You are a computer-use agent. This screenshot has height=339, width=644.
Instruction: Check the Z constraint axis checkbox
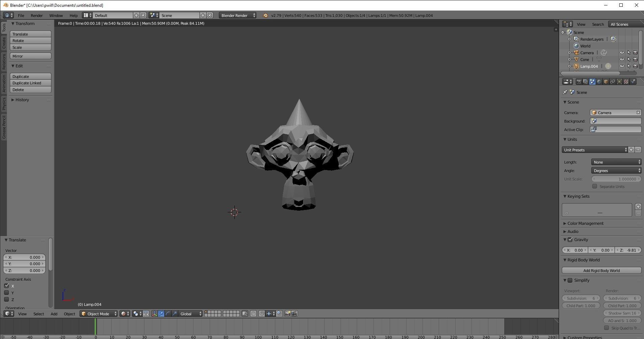click(x=6, y=299)
